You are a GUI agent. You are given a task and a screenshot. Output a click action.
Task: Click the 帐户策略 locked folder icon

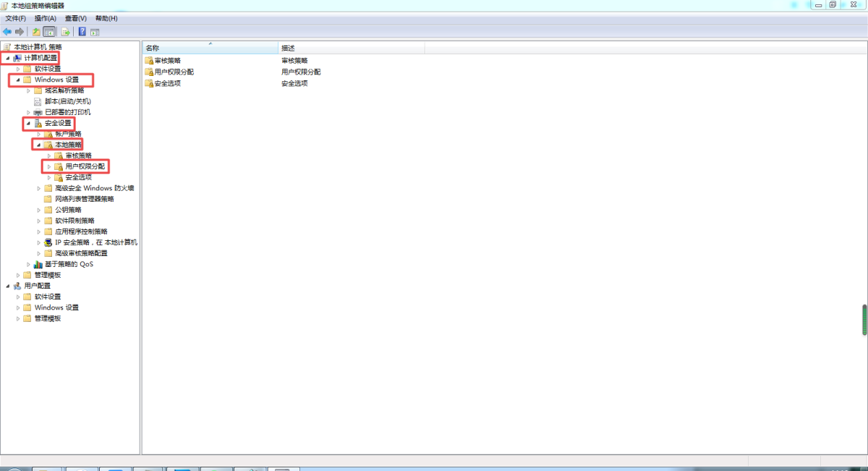coord(48,134)
